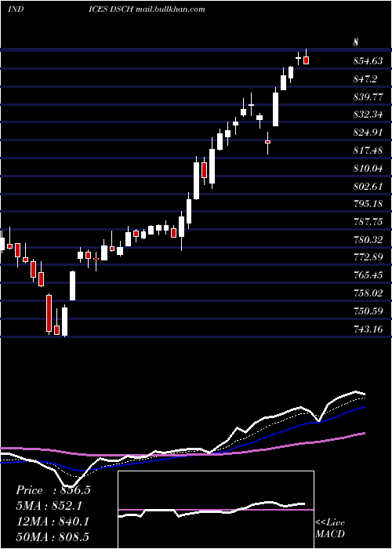
Task: Click the 847.2 price axis label
Action: click(365, 78)
